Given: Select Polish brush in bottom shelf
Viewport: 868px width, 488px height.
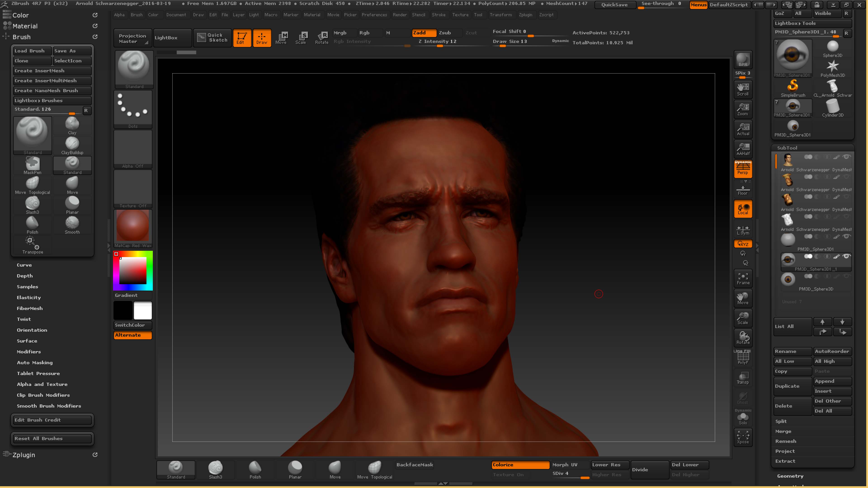Looking at the screenshot, I should click(255, 470).
